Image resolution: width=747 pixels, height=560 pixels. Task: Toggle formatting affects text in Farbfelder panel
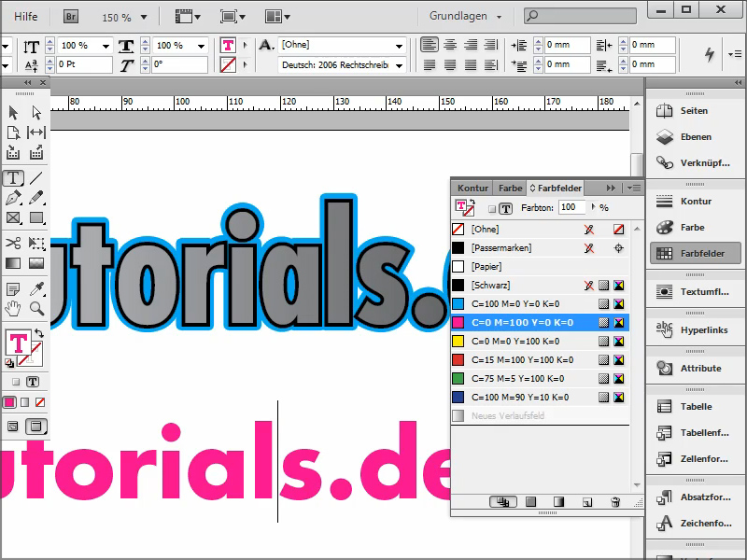pyautogui.click(x=506, y=207)
